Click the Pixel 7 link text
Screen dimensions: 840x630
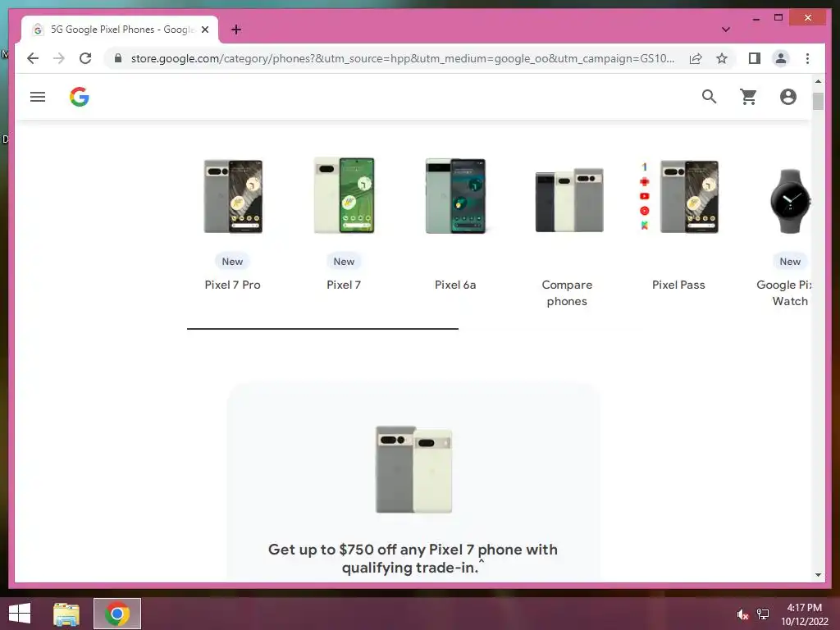344,285
